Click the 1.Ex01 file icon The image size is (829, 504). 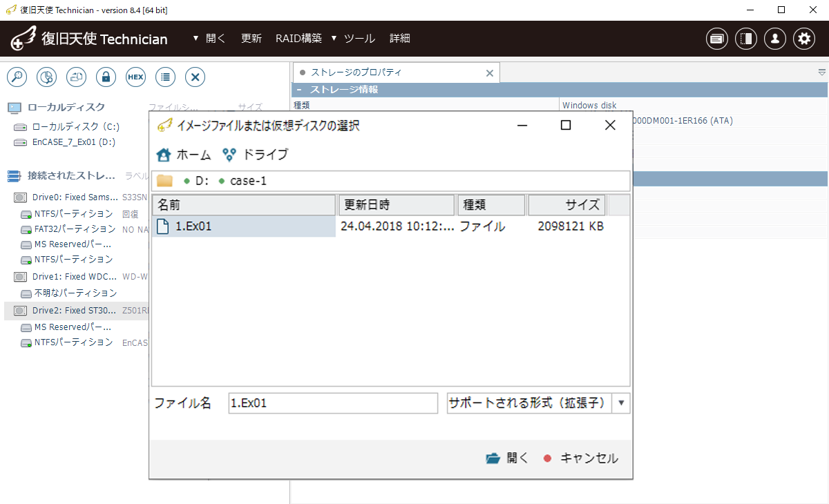click(163, 226)
